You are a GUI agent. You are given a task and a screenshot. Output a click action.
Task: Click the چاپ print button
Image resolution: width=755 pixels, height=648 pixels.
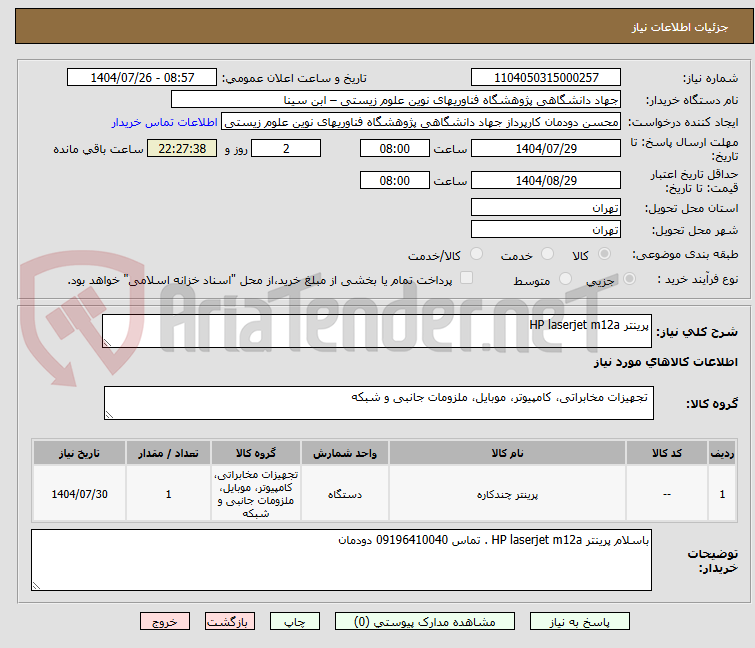click(x=294, y=621)
